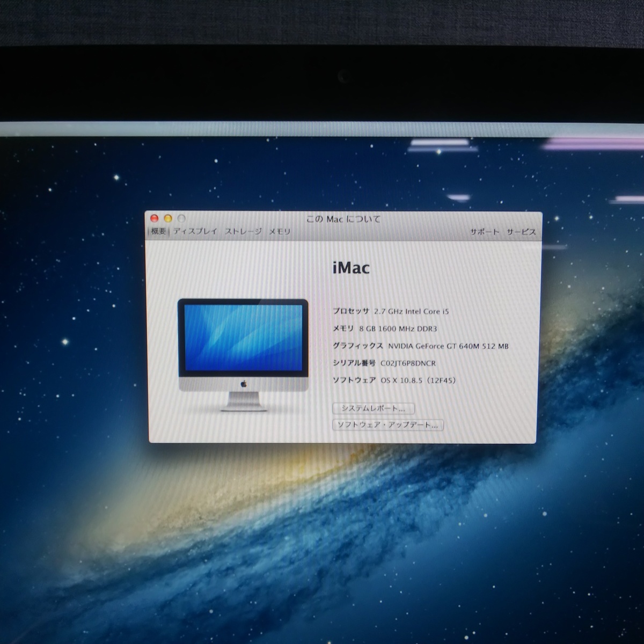The height and width of the screenshot is (644, 644).
Task: Click the iMac computer illustration
Action: pyautogui.click(x=243, y=355)
